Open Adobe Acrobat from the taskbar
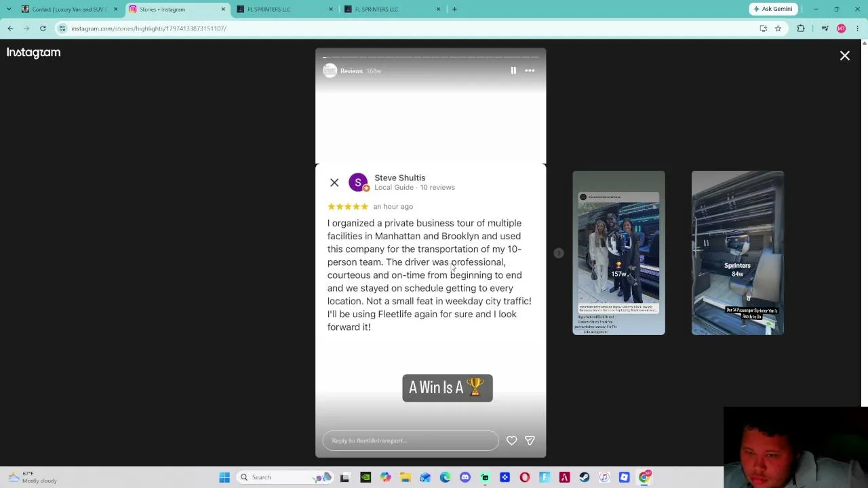Screen dimensions: 868x488 coord(564,477)
